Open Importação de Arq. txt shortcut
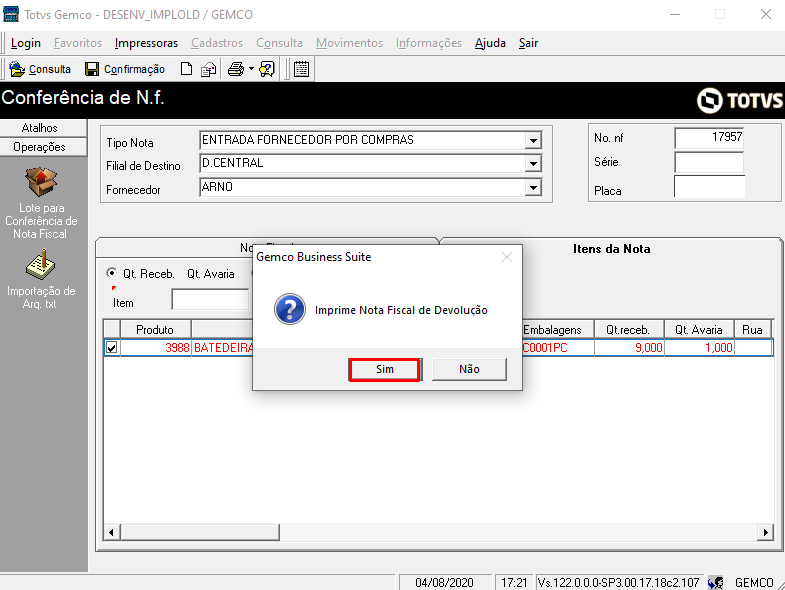 (x=41, y=280)
